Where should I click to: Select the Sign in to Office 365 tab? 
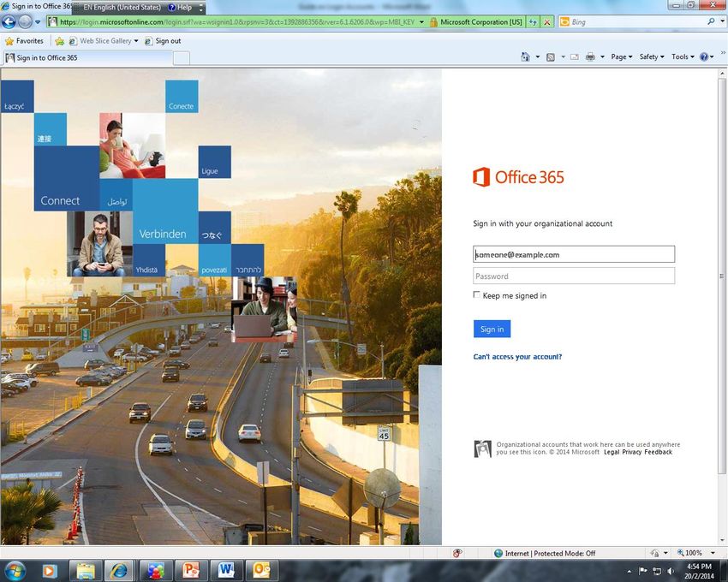pyautogui.click(x=88, y=57)
